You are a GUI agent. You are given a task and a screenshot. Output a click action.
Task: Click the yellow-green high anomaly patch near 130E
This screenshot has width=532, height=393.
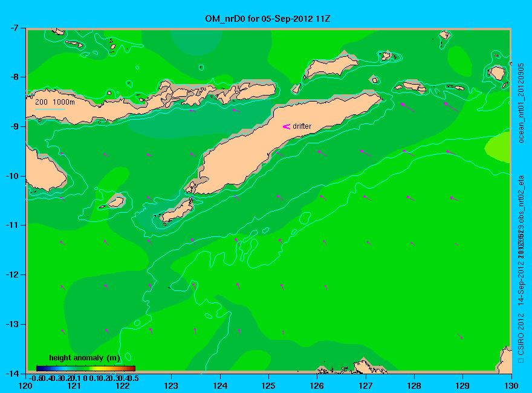pos(498,148)
